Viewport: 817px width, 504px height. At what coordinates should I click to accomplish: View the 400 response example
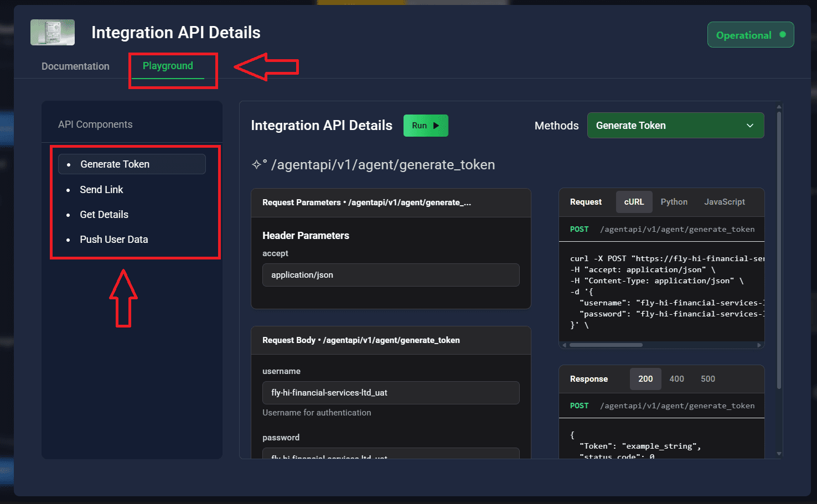click(676, 379)
